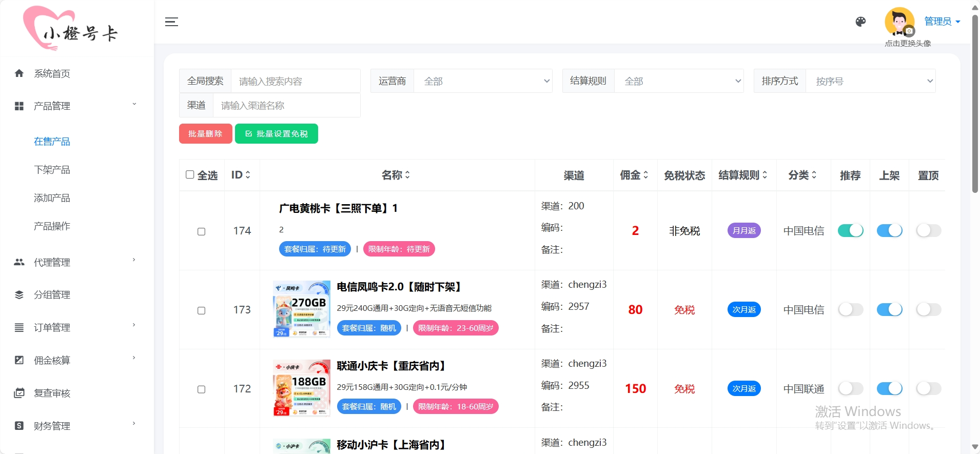Expand the 财务管理 menu chevron
980x454 pixels.
[x=134, y=424]
